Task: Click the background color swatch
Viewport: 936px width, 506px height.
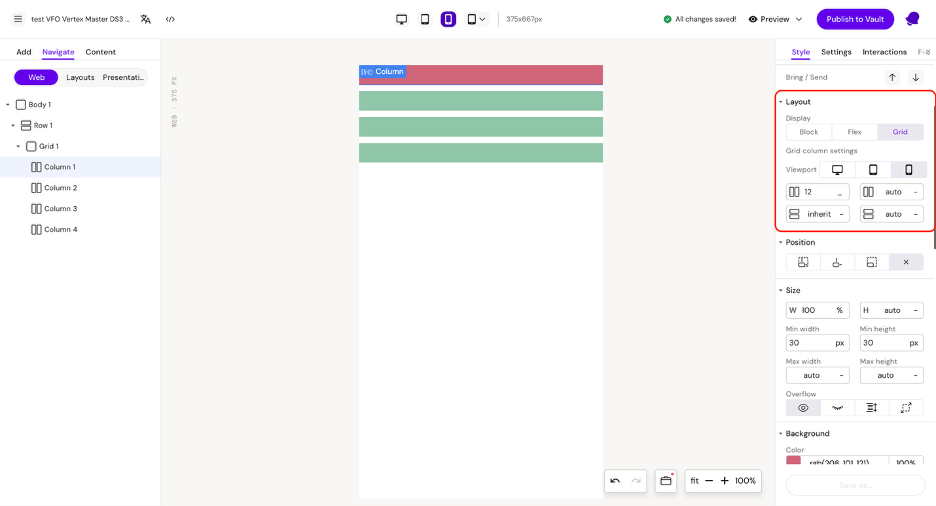Action: coord(793,462)
